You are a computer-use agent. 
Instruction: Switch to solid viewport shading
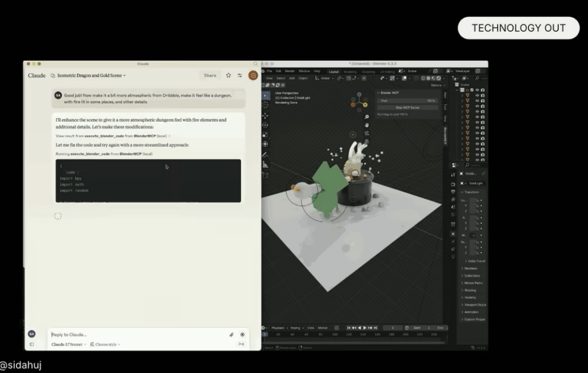(428, 79)
